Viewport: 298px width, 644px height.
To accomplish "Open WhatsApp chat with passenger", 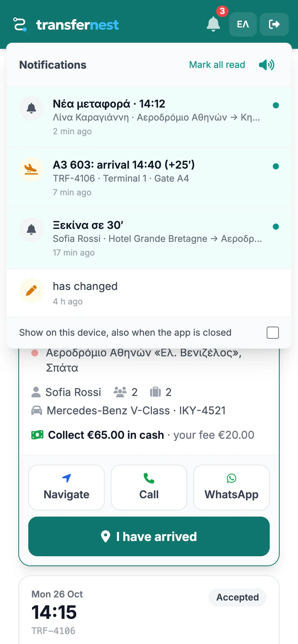I will point(232,488).
